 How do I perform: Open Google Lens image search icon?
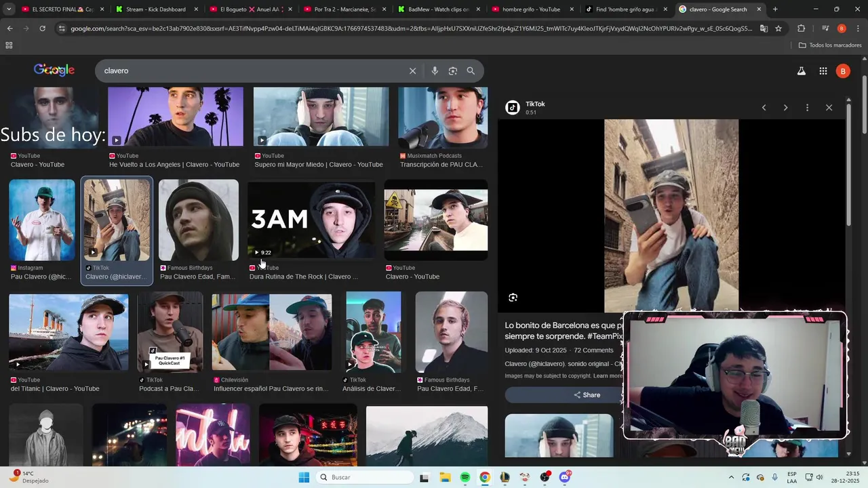[x=452, y=70]
